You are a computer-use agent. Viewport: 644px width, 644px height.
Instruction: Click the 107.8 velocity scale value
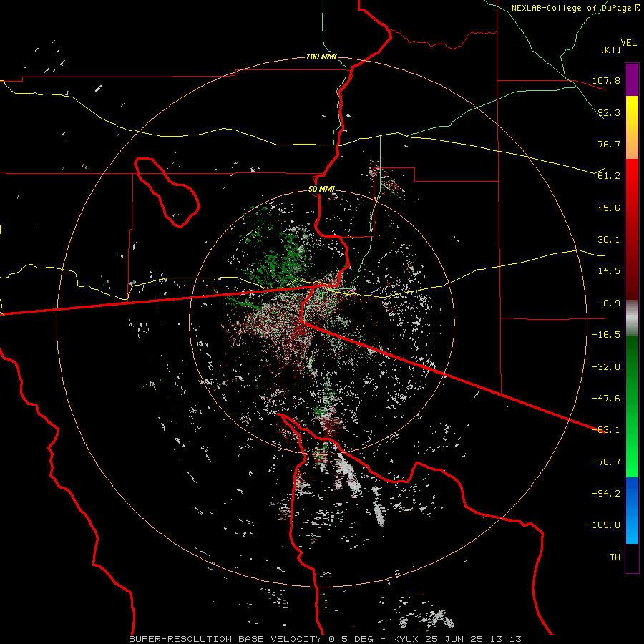click(606, 80)
